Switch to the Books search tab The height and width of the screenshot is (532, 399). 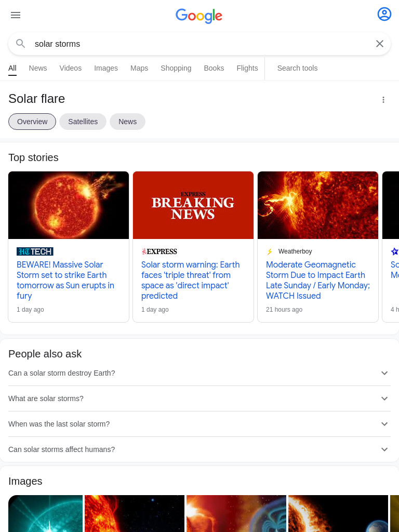(214, 68)
